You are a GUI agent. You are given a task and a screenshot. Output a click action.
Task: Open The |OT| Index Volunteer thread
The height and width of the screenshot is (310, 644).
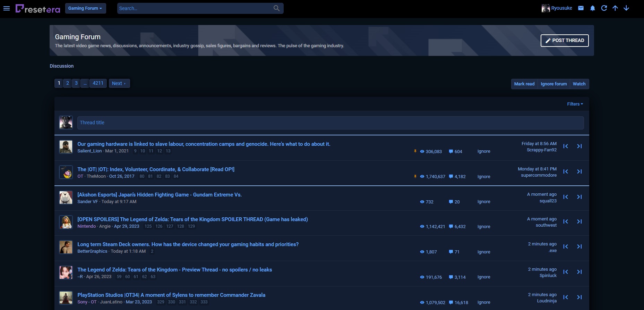point(156,169)
